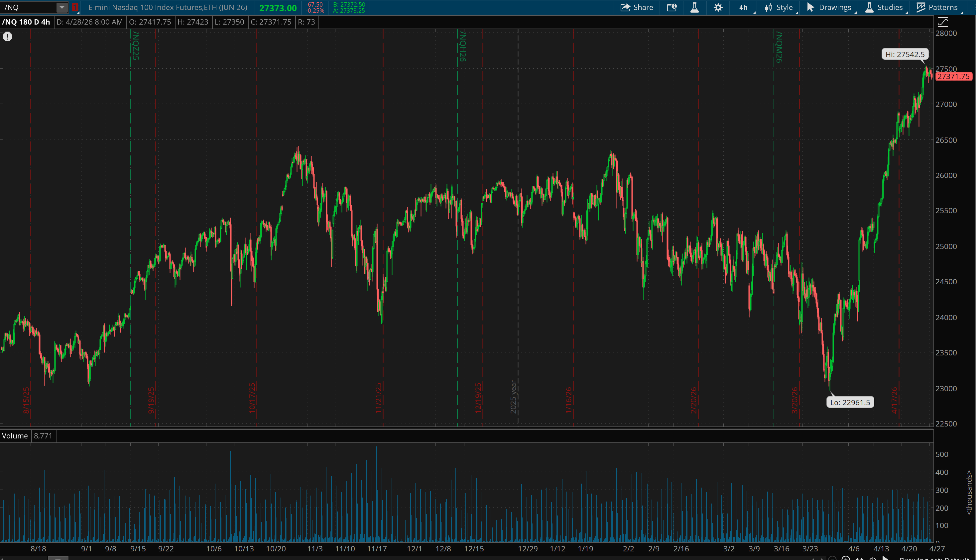Click the /NQM26 contract rollover marker
Screen dimensions: 976x560
(779, 47)
